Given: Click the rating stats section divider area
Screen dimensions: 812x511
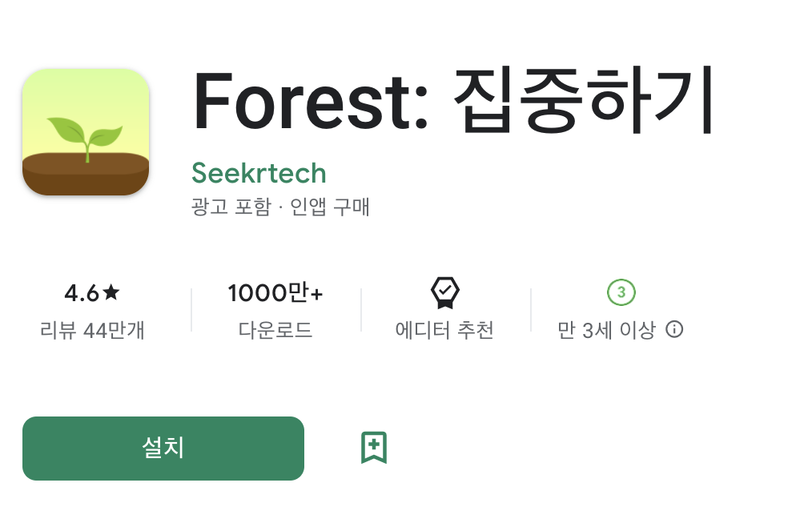Looking at the screenshot, I should point(191,308).
